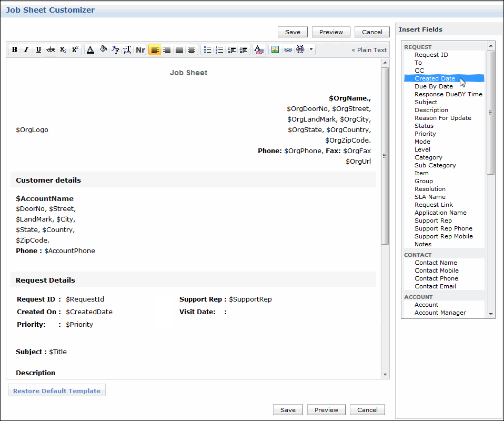Click the editor scrollbar down arrow

(x=385, y=374)
